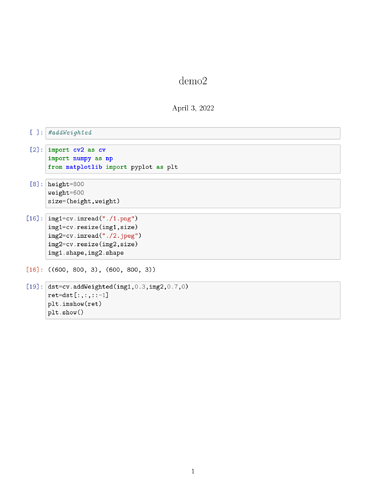Click the import cv2 as cv line
The width and height of the screenshot is (386, 500).
point(77,150)
